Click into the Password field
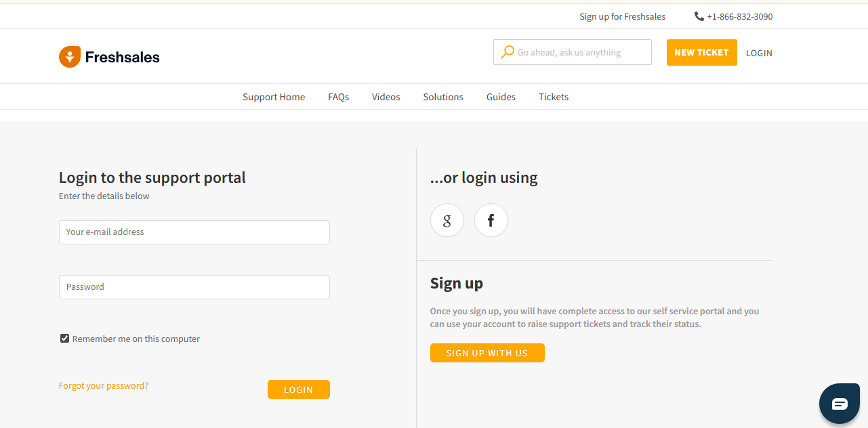This screenshot has width=868, height=428. point(194,286)
